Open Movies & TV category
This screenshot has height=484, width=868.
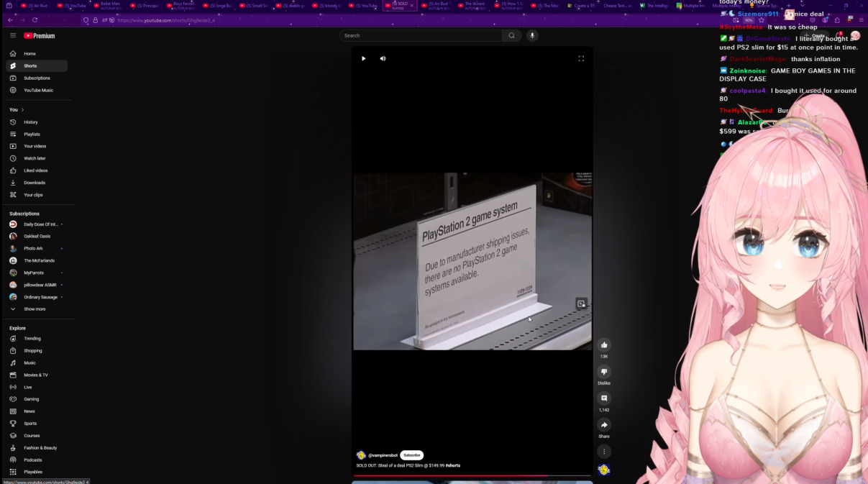point(37,375)
